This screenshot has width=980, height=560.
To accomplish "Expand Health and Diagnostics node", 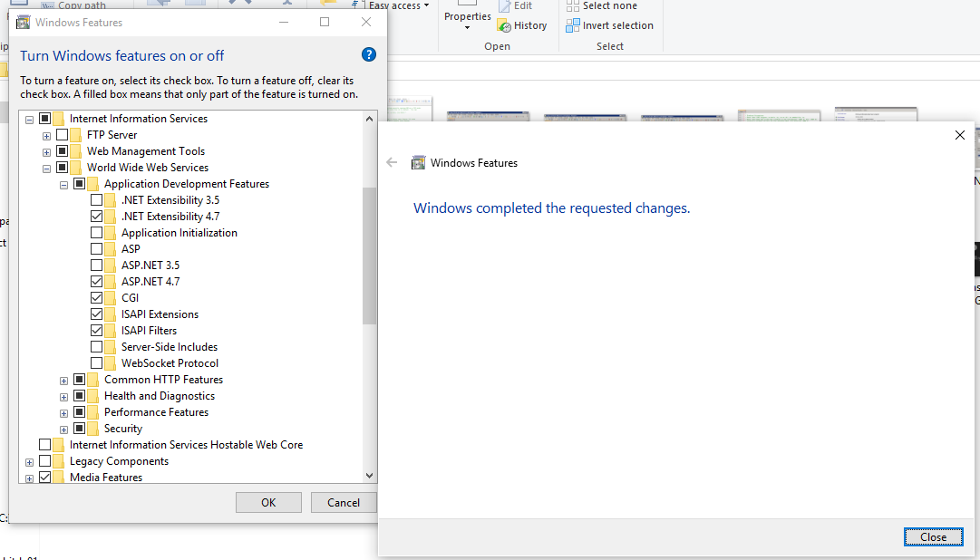I will tap(63, 397).
